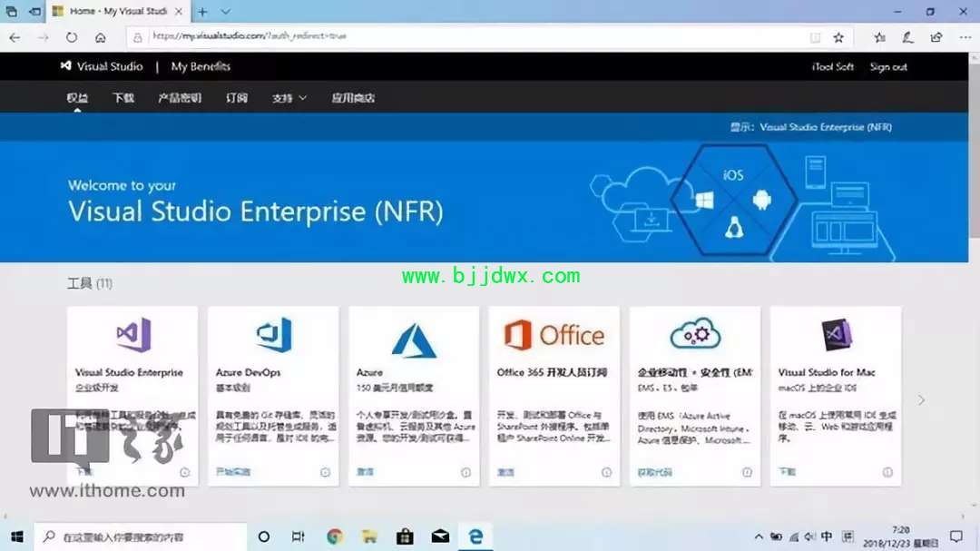Show hidden system tray icons
Viewport: 980px width, 551px height.
(x=758, y=536)
